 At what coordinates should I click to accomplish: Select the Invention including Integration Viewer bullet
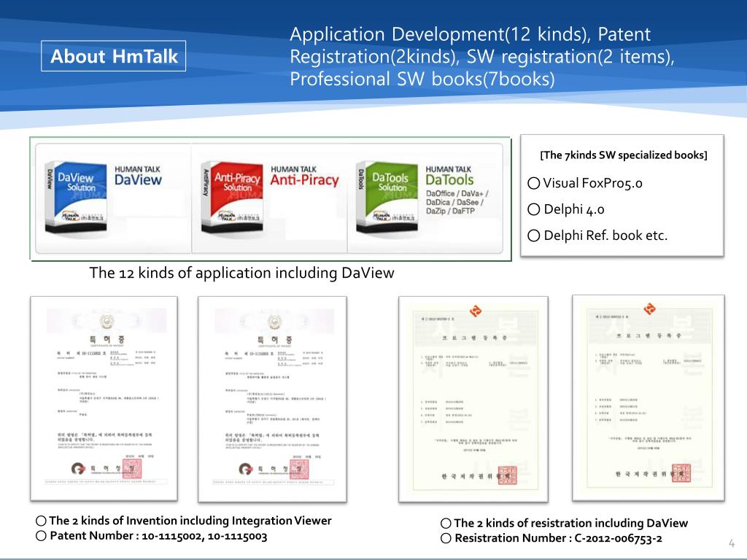(42, 521)
